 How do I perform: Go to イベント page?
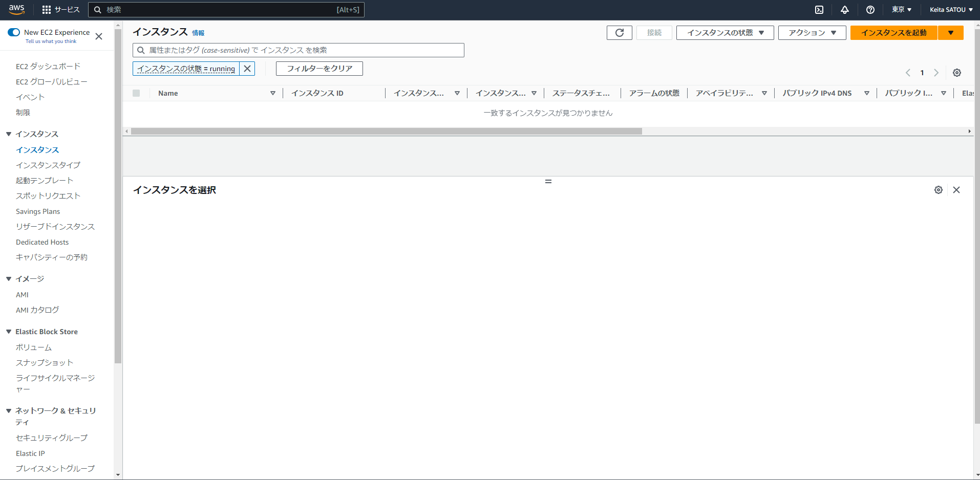(30, 97)
